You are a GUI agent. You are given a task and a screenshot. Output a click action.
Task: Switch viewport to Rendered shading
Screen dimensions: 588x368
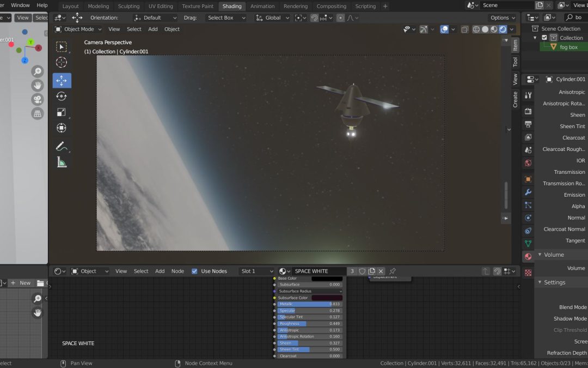(503, 29)
